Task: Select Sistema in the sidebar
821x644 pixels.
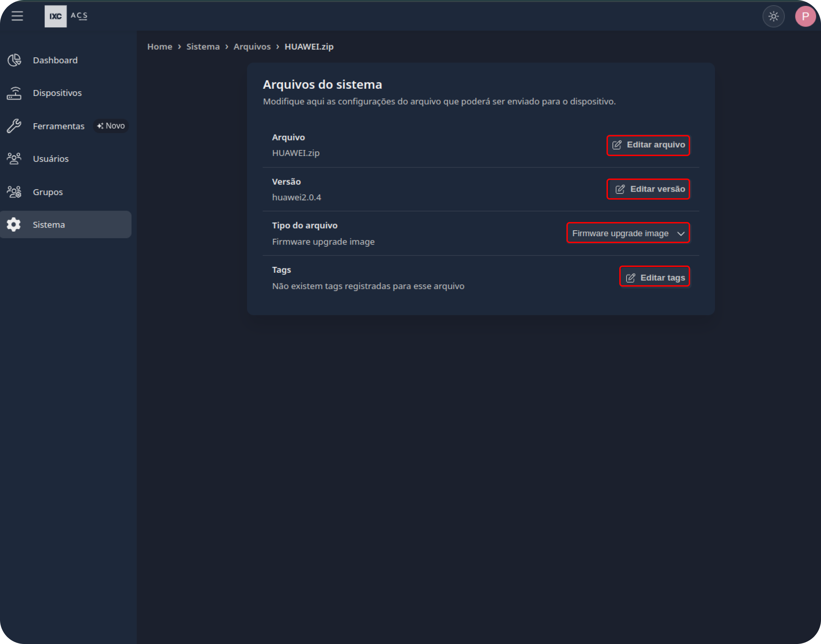Action: (66, 225)
